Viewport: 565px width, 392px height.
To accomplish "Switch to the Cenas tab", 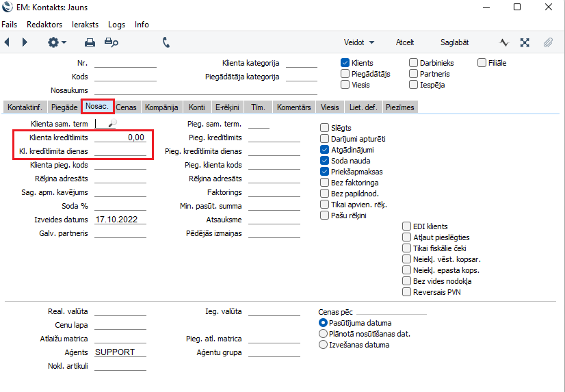I will tap(126, 107).
